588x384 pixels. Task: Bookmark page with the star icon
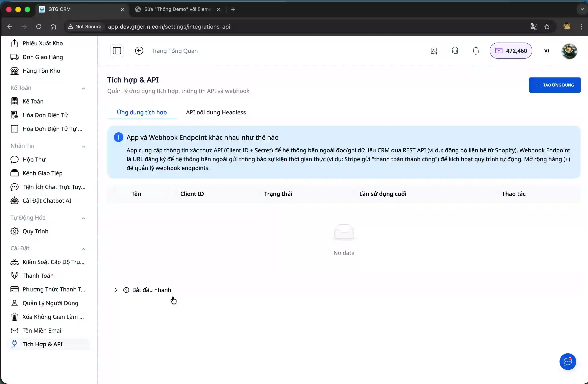pyautogui.click(x=547, y=27)
